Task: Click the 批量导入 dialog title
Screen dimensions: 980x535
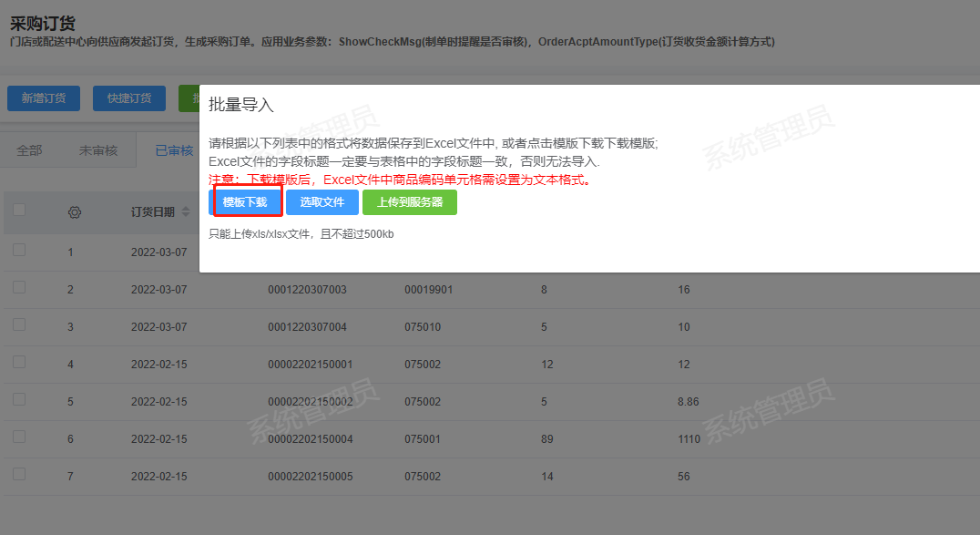Action: point(241,105)
